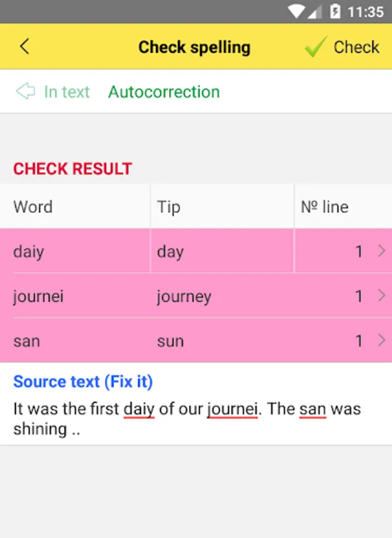Open the Wi-Fi status icon
392x538 pixels.
[x=296, y=12]
